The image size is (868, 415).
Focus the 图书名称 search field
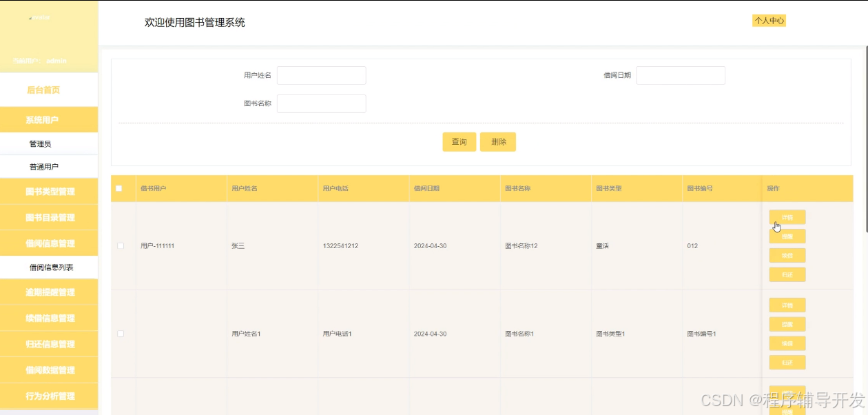coord(322,103)
